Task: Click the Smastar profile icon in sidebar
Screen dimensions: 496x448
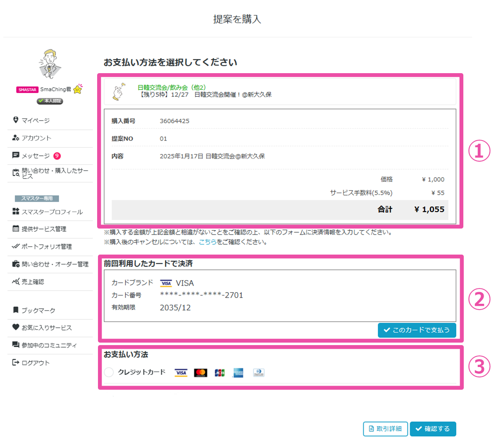Action: pyautogui.click(x=16, y=211)
